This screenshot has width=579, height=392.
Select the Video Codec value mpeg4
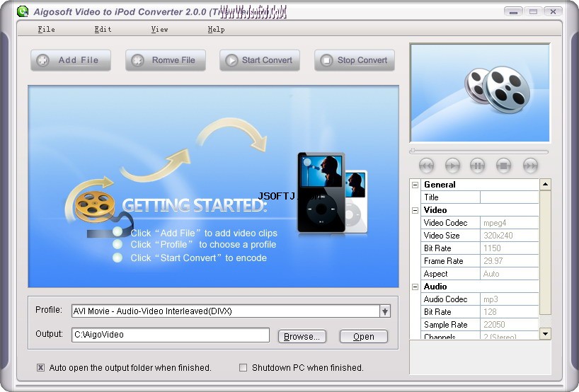click(509, 223)
